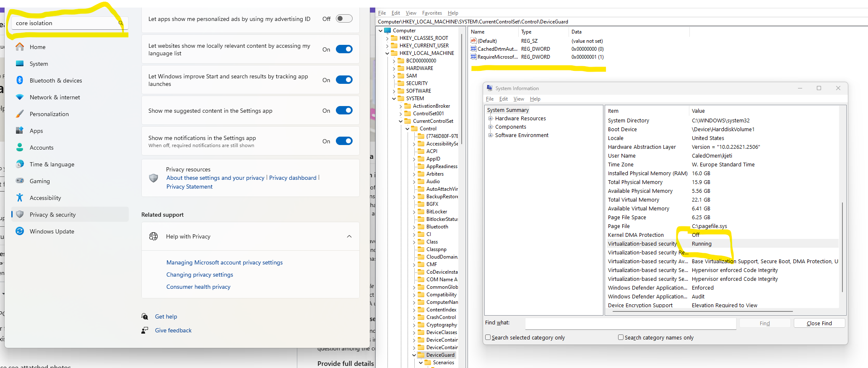This screenshot has width=868, height=368.
Task: Open Managing Microsoft account privacy settings
Action: pyautogui.click(x=224, y=262)
